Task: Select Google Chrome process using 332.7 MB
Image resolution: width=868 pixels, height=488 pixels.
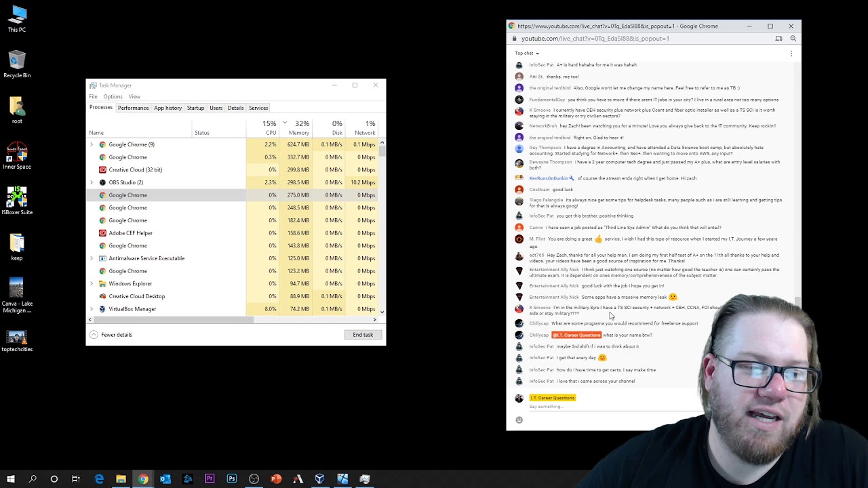Action: pyautogui.click(x=233, y=157)
